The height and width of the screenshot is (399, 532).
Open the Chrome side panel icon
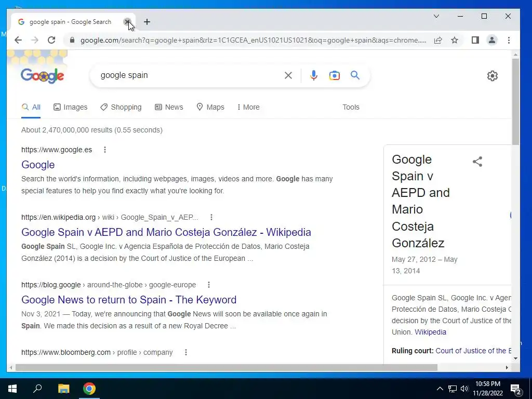pos(475,40)
